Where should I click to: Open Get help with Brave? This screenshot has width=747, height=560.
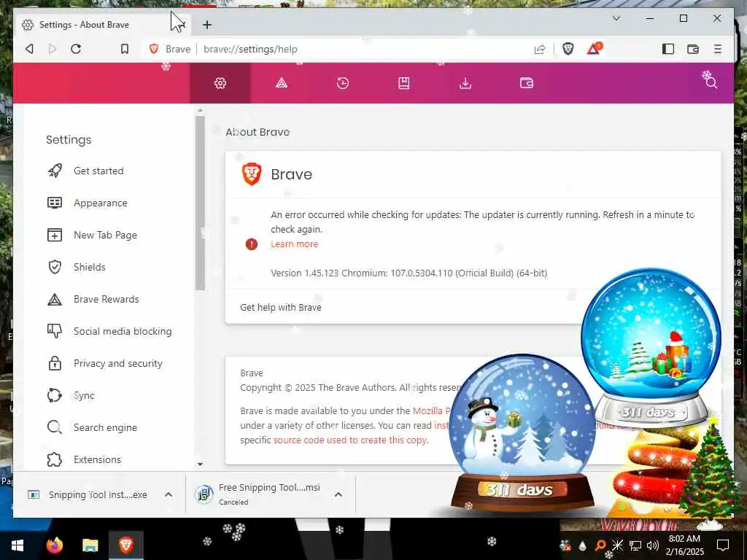coord(281,307)
